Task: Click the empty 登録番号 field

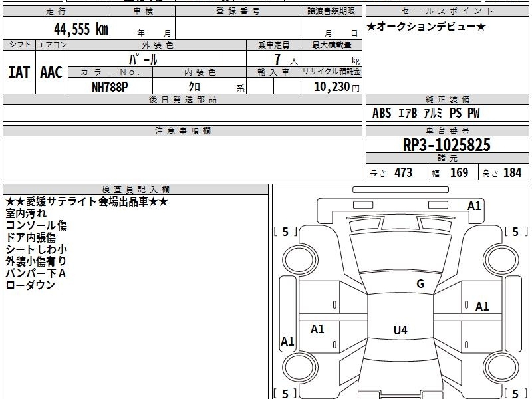Action: tap(238, 28)
